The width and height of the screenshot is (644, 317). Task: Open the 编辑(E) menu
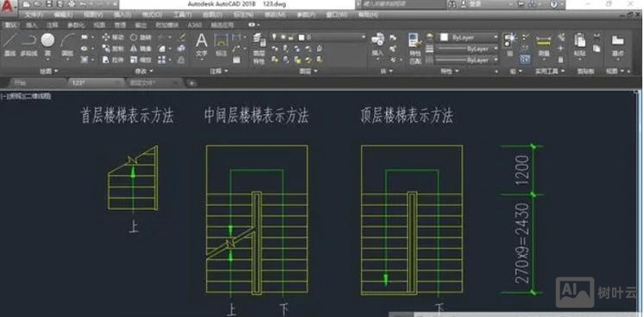coord(63,15)
